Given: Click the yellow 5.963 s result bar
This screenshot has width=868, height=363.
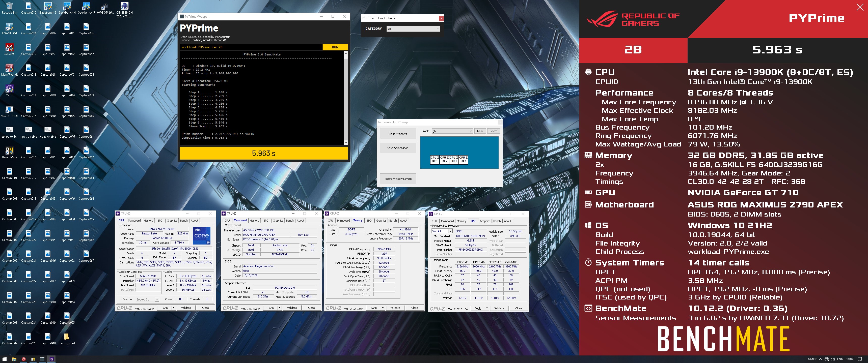Looking at the screenshot, I should coord(263,153).
